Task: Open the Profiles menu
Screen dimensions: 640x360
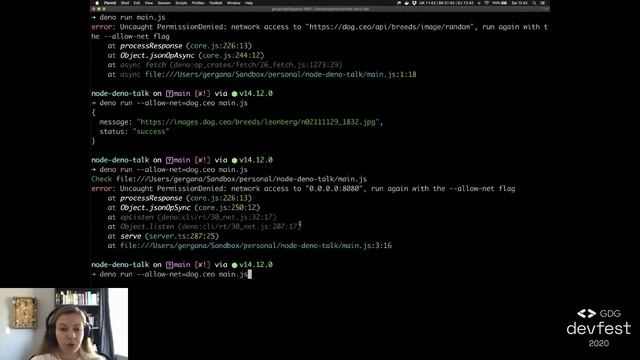Action: click(x=198, y=3)
